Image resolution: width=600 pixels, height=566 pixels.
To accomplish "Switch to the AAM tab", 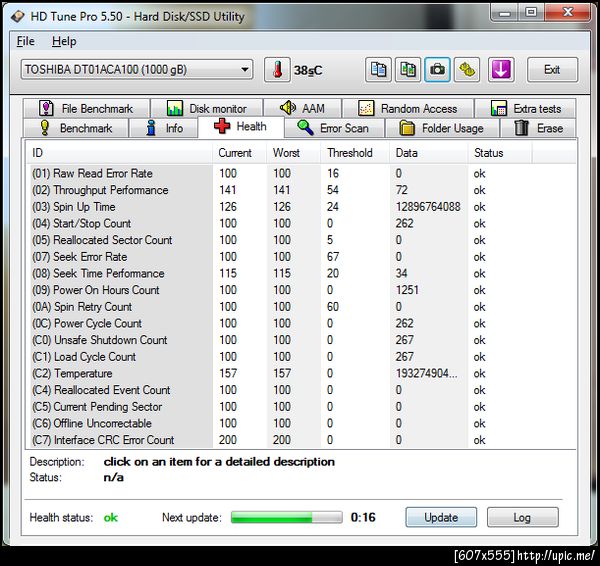I will pyautogui.click(x=302, y=108).
